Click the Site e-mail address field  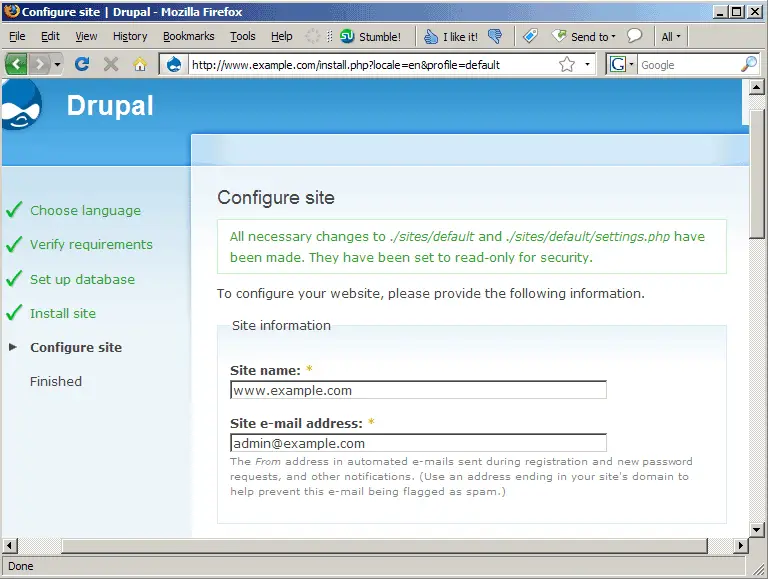point(418,443)
